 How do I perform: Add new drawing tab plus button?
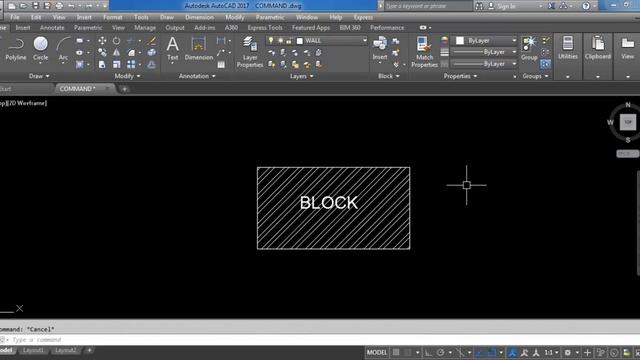pyautogui.click(x=124, y=89)
